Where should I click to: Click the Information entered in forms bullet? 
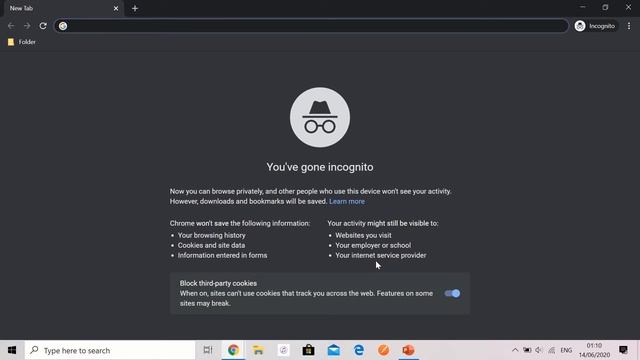click(222, 255)
